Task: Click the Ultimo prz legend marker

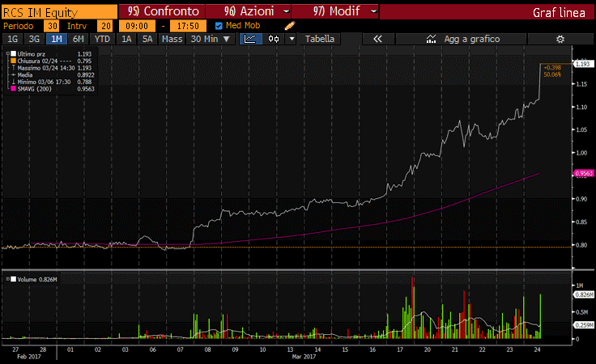Action: click(12, 53)
